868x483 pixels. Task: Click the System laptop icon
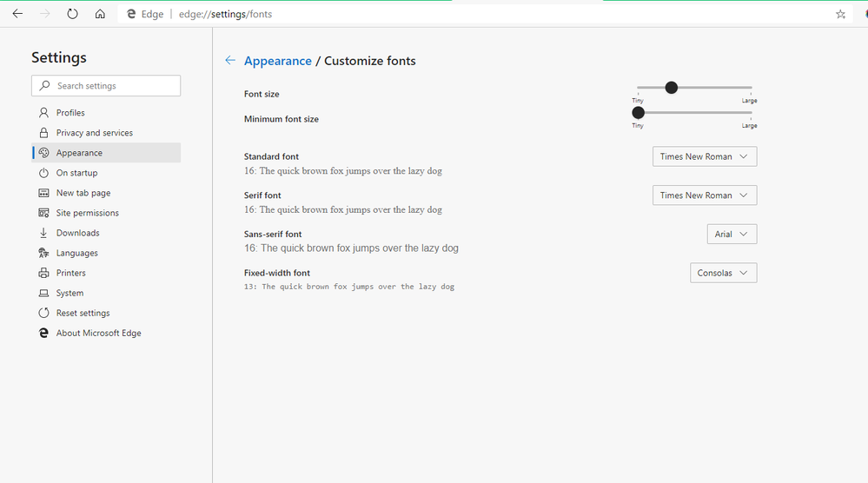43,294
